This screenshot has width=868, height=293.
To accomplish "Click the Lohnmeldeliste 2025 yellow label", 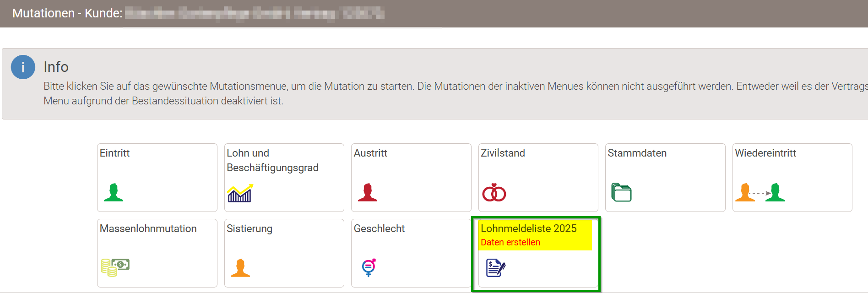I will pyautogui.click(x=529, y=228).
